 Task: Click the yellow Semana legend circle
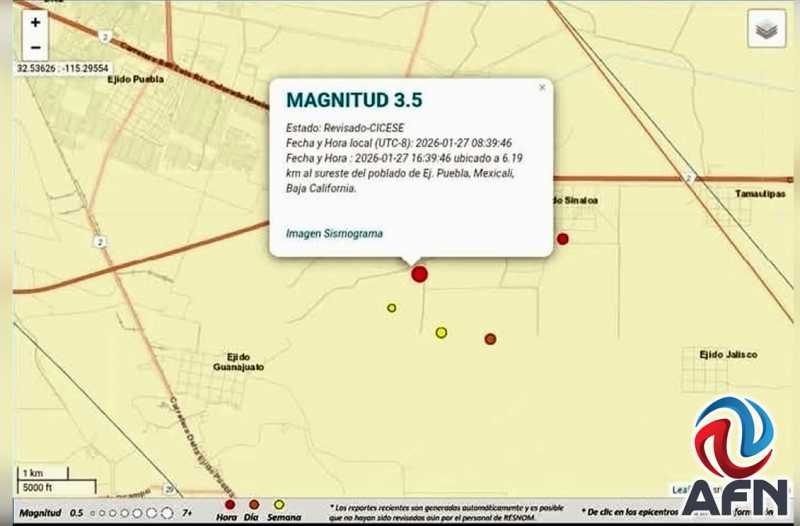click(279, 505)
